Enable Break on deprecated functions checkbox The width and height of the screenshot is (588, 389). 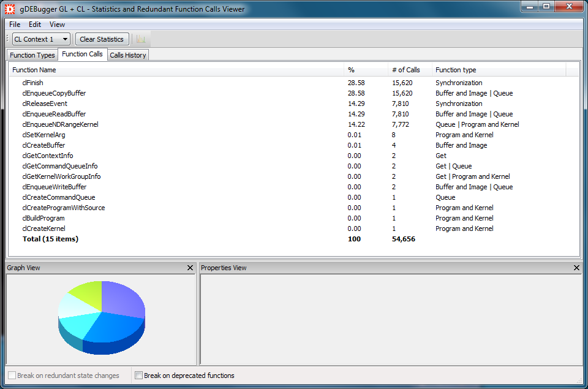tap(139, 376)
